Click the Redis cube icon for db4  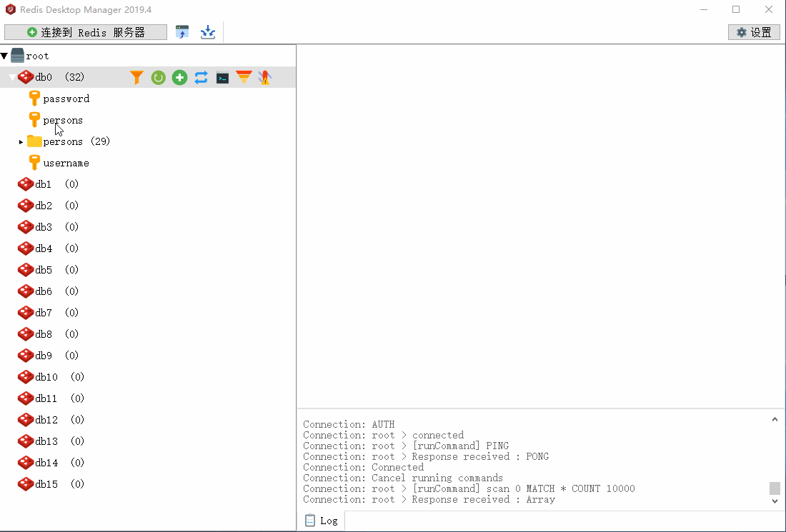(26, 248)
